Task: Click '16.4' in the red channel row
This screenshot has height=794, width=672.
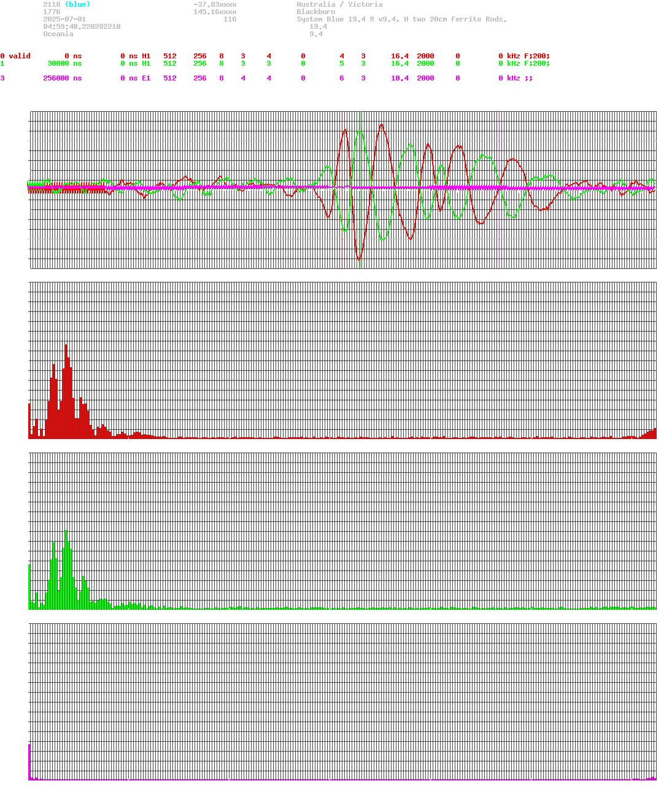Action: (x=400, y=56)
